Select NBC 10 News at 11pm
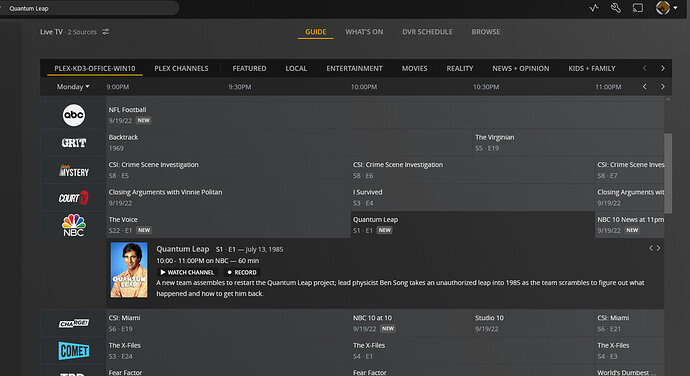This screenshot has width=690, height=376. coord(630,225)
